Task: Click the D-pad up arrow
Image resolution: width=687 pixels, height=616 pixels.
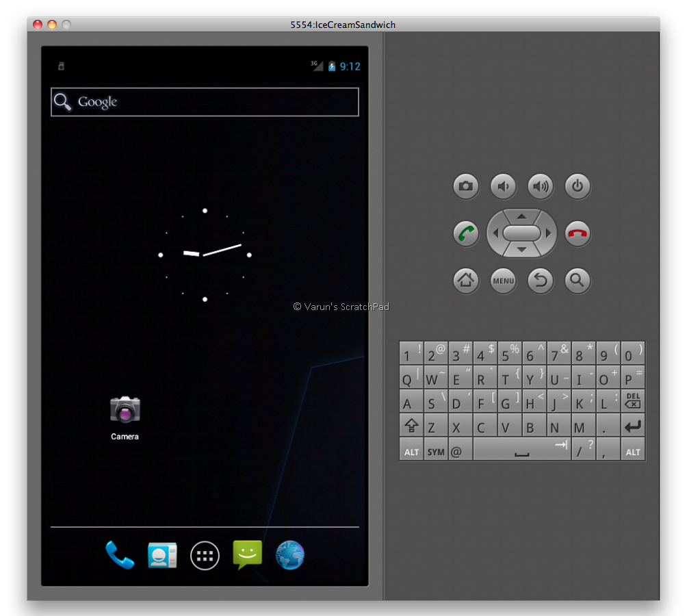Action: coord(521,216)
